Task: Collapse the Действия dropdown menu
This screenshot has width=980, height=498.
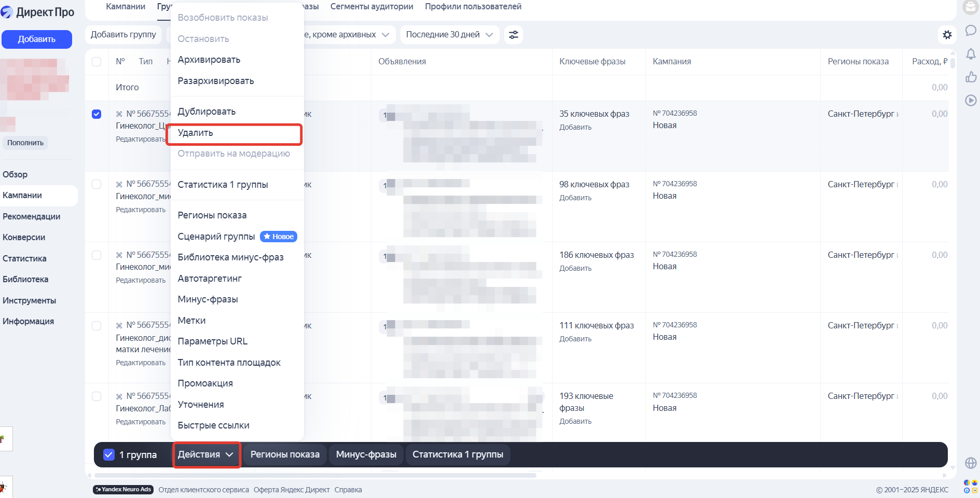Action: 206,454
